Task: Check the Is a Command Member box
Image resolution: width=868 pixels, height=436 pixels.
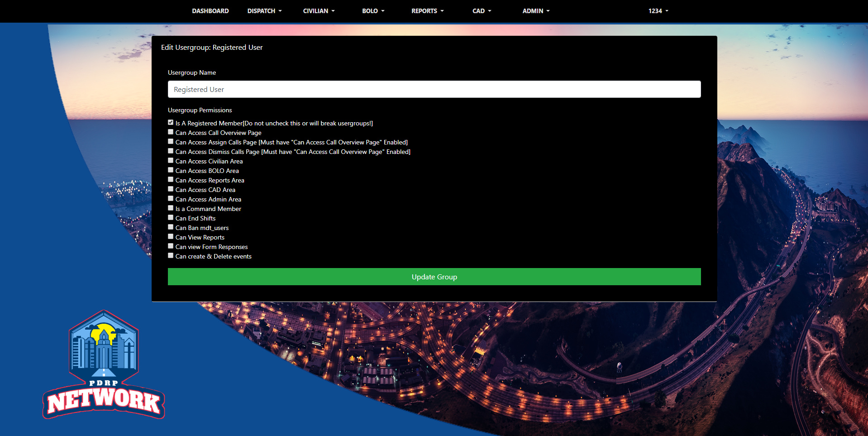Action: point(171,208)
